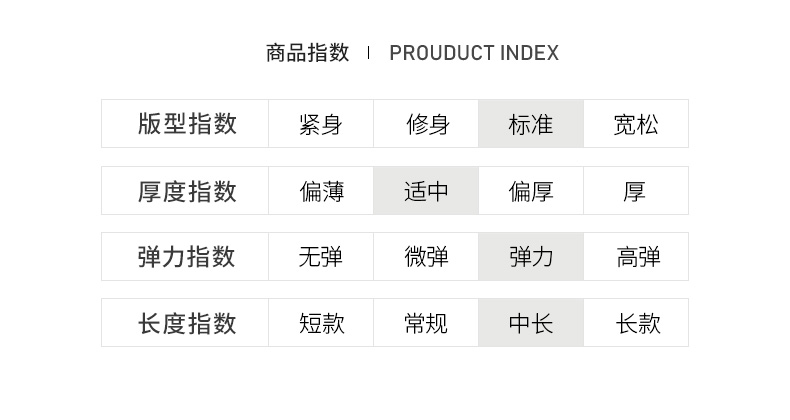Screen dimensions: 790x420
Task: Click the 商品指数 heading text
Action: pos(308,53)
